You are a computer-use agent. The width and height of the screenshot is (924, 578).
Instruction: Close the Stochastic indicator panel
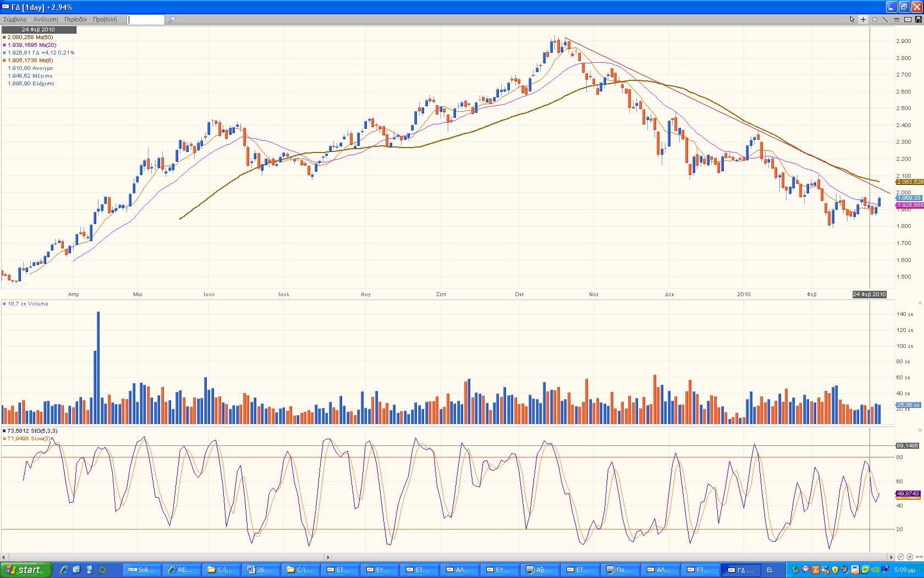(920, 430)
